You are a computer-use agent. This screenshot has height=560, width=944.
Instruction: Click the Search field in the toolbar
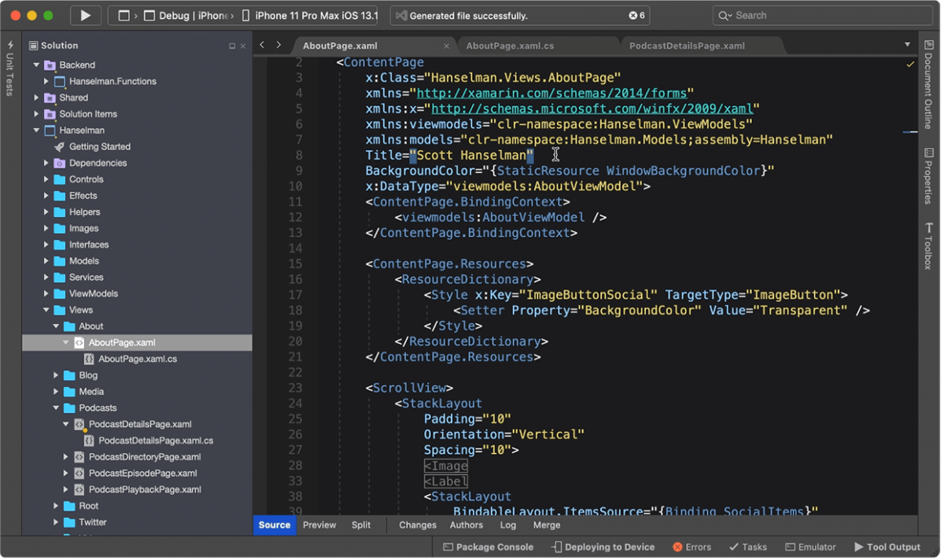[x=820, y=14]
